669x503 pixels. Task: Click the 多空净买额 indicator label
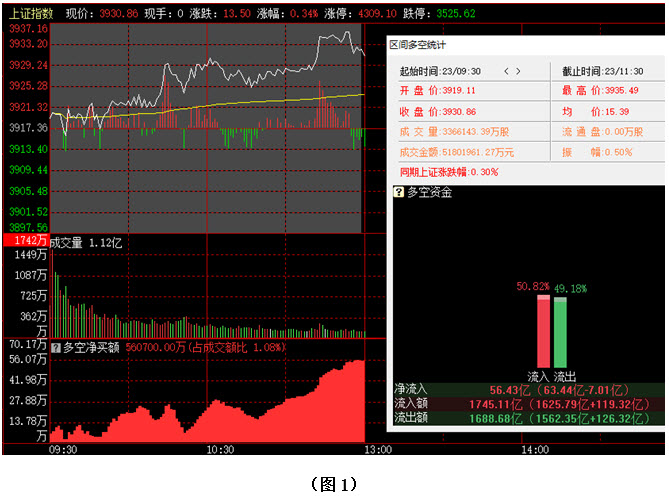pyautogui.click(x=92, y=348)
